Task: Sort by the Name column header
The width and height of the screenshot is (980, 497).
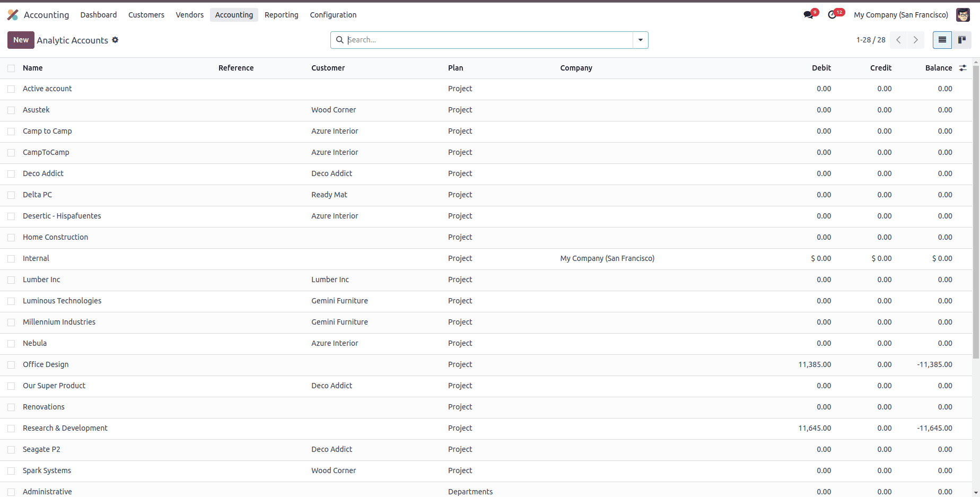Action: tap(33, 68)
